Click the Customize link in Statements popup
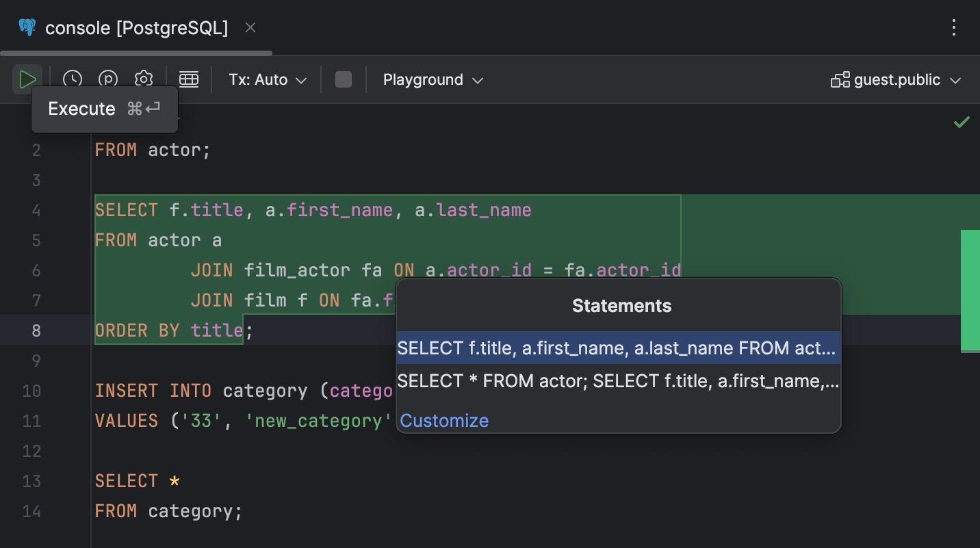This screenshot has width=980, height=548. pos(444,420)
